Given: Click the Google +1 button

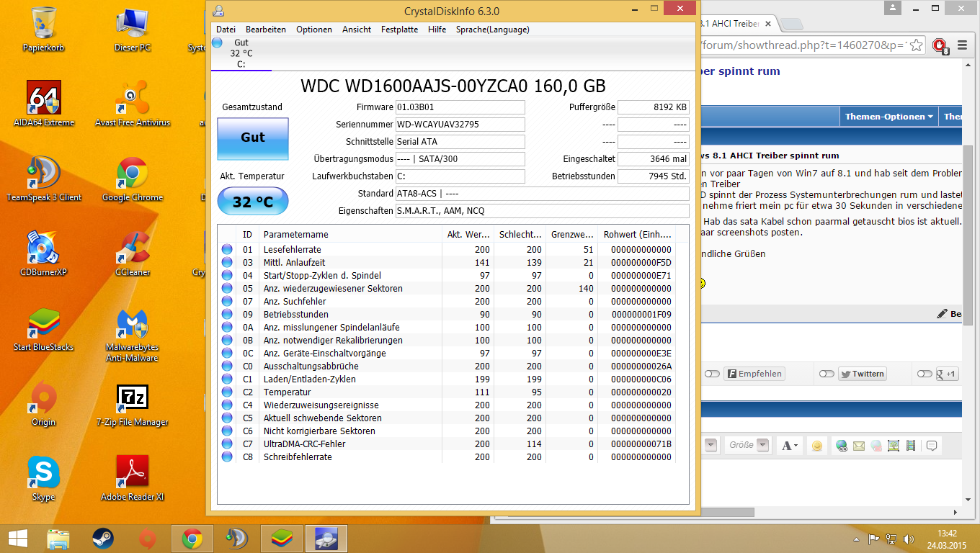Looking at the screenshot, I should pos(947,374).
